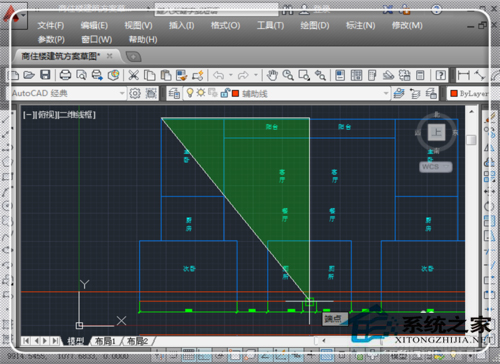Toggle the layer lock padlock icon

(225, 93)
